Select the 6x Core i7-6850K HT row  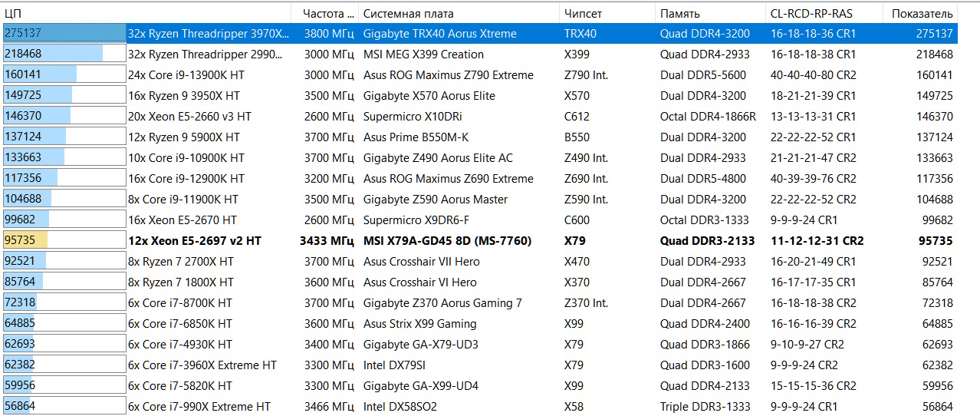point(479,324)
